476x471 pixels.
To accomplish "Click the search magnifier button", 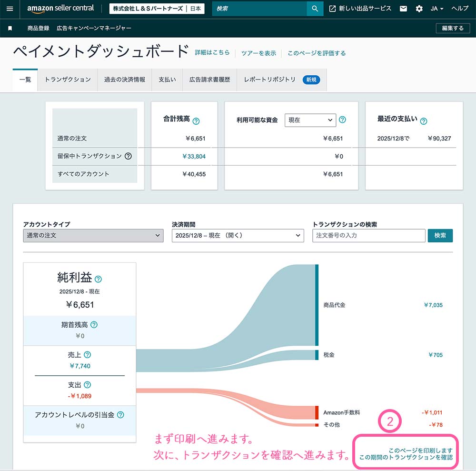I will (x=315, y=9).
